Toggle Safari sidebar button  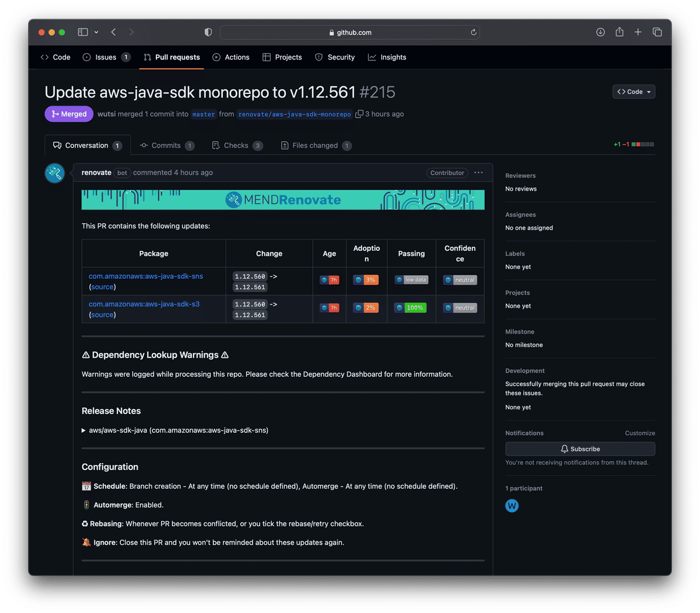(x=83, y=32)
